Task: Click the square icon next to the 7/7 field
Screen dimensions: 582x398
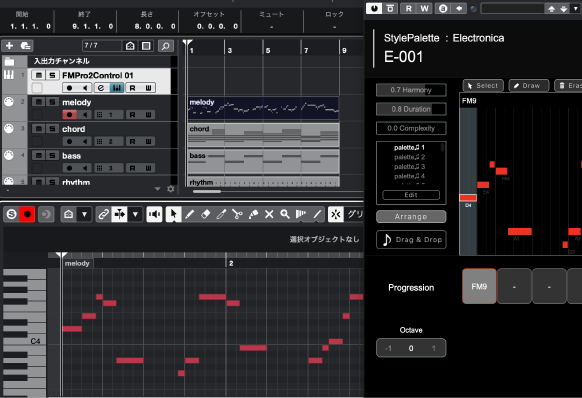Action: coord(146,46)
